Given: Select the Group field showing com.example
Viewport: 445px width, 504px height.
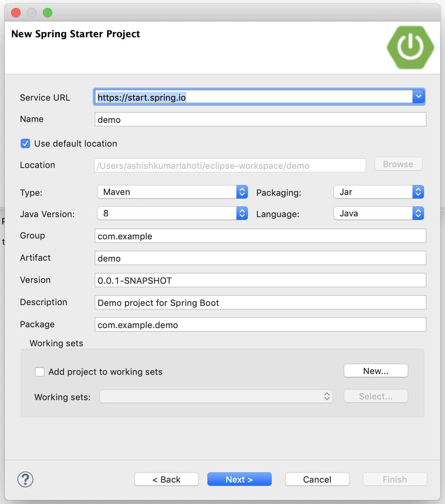Looking at the screenshot, I should (260, 236).
